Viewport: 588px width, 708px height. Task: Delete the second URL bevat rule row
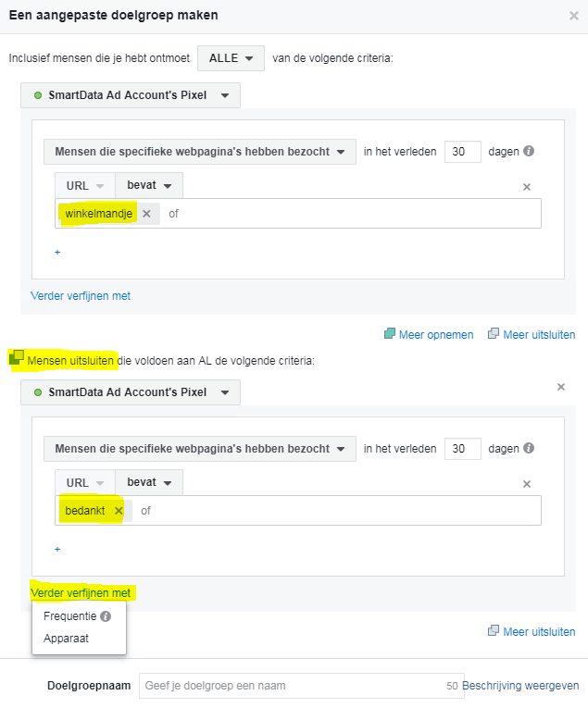click(x=527, y=484)
